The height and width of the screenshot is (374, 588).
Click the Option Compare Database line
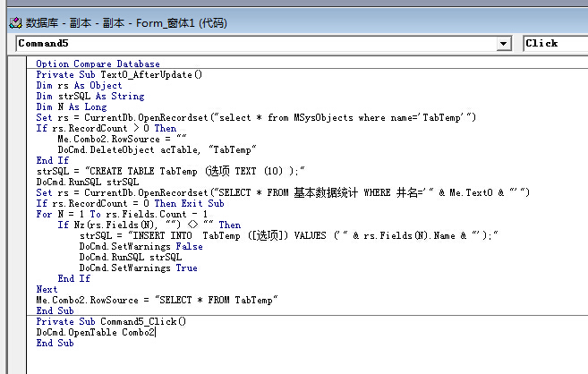98,64
